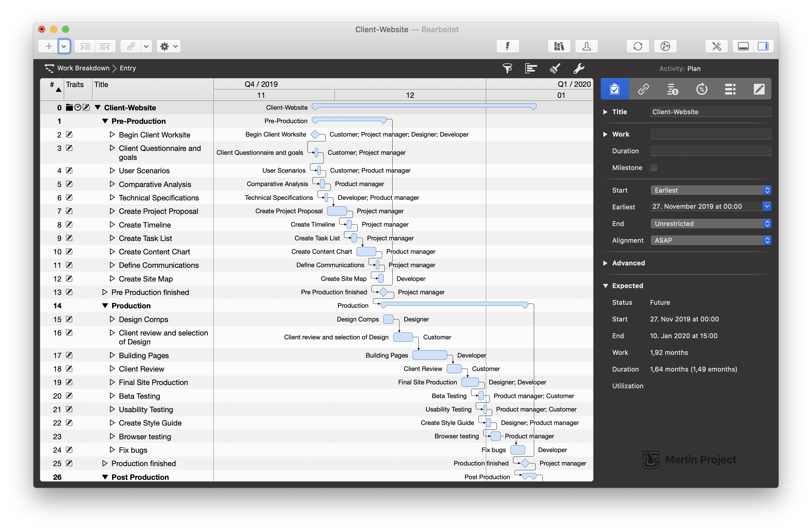
Task: Switch to the finance cost inspector tab
Action: (672, 89)
